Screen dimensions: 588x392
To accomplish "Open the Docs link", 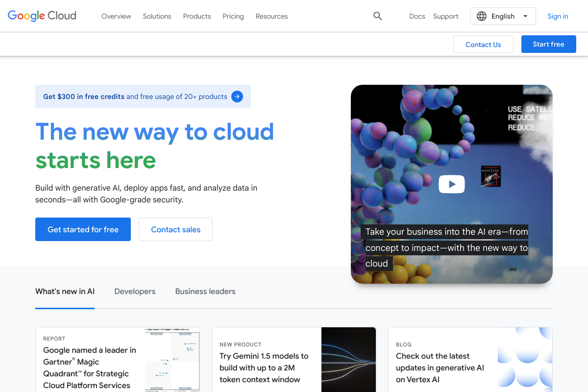I will [x=417, y=16].
